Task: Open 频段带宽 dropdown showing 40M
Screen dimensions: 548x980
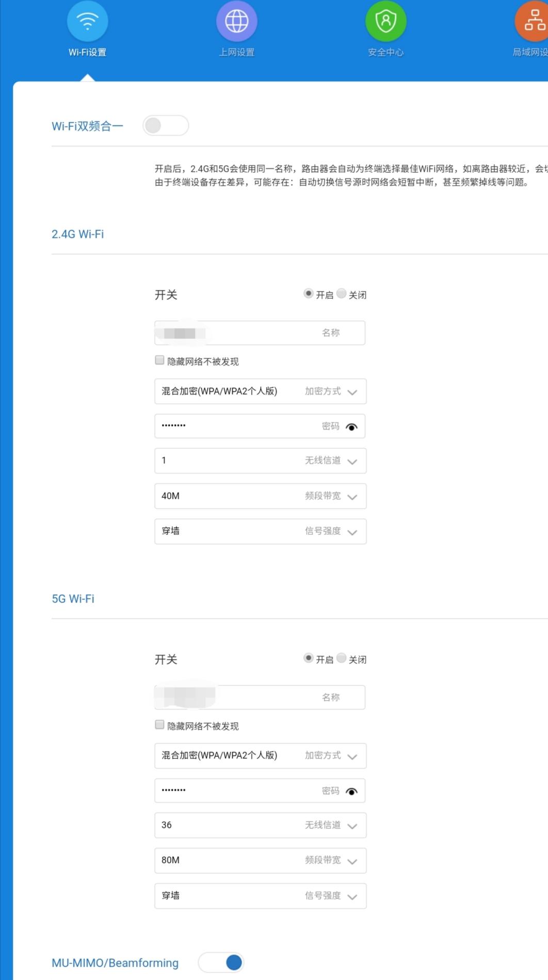Action: 260,496
